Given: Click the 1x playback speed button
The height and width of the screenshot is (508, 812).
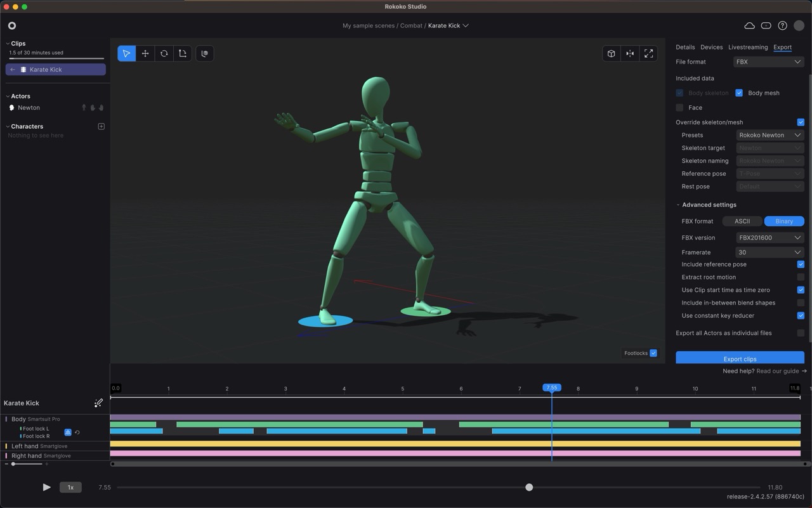Looking at the screenshot, I should [70, 487].
